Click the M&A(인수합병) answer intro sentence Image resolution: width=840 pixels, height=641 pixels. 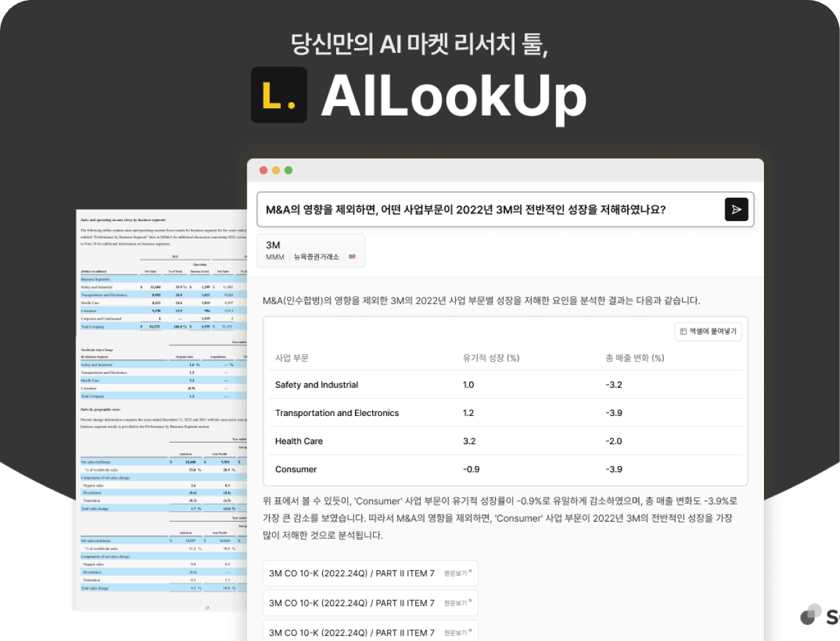point(482,300)
